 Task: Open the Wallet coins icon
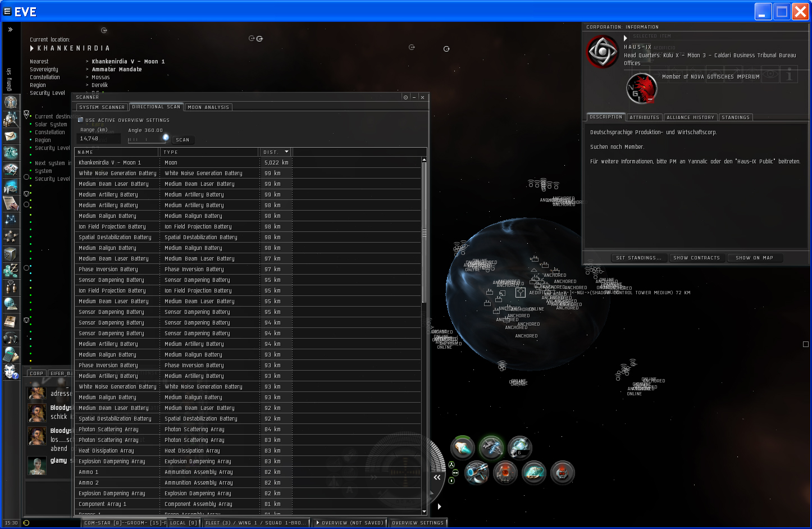11,270
